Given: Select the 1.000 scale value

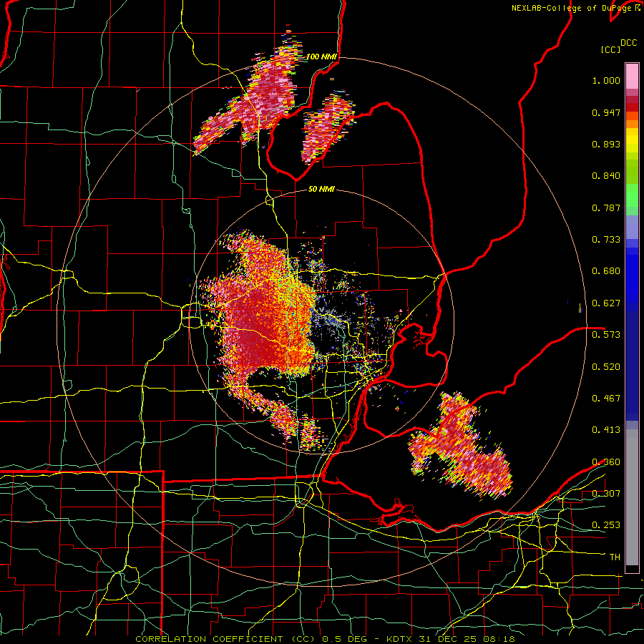Looking at the screenshot, I should coord(606,80).
